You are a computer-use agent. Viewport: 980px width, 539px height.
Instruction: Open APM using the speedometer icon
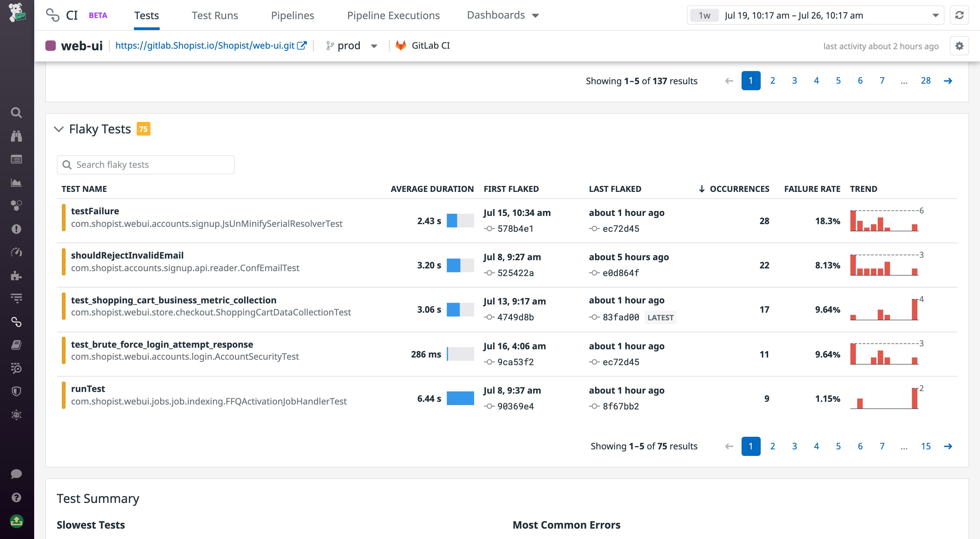[17, 252]
